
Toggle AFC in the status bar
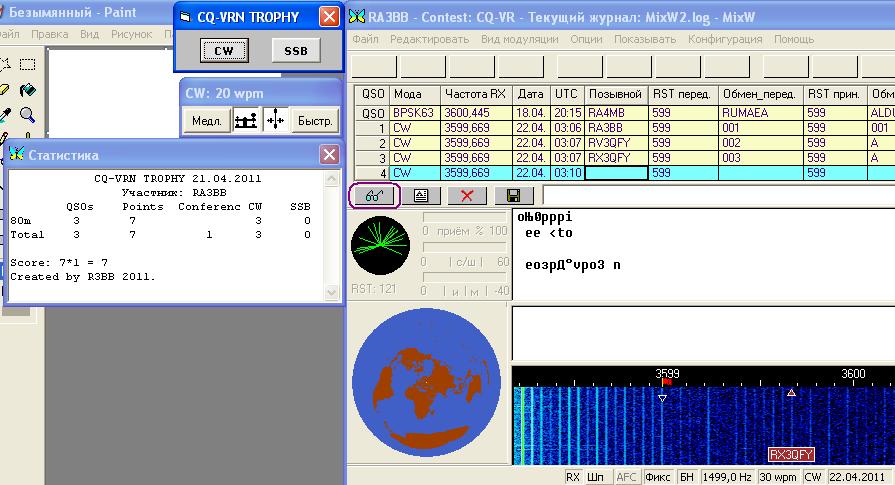coord(626,477)
